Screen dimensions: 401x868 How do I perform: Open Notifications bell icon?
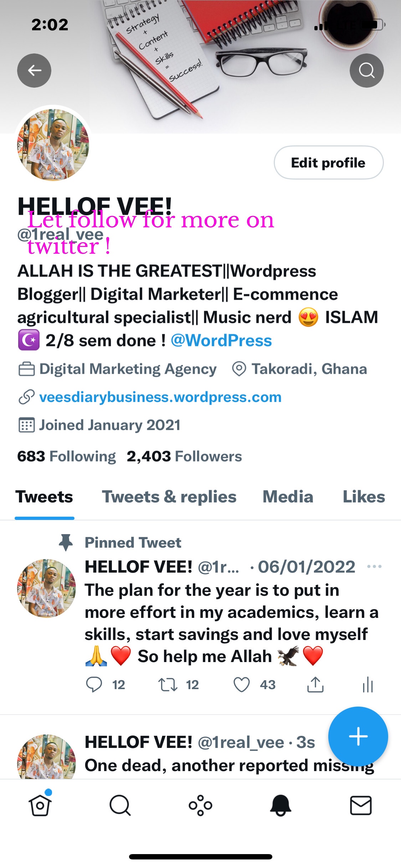[281, 805]
